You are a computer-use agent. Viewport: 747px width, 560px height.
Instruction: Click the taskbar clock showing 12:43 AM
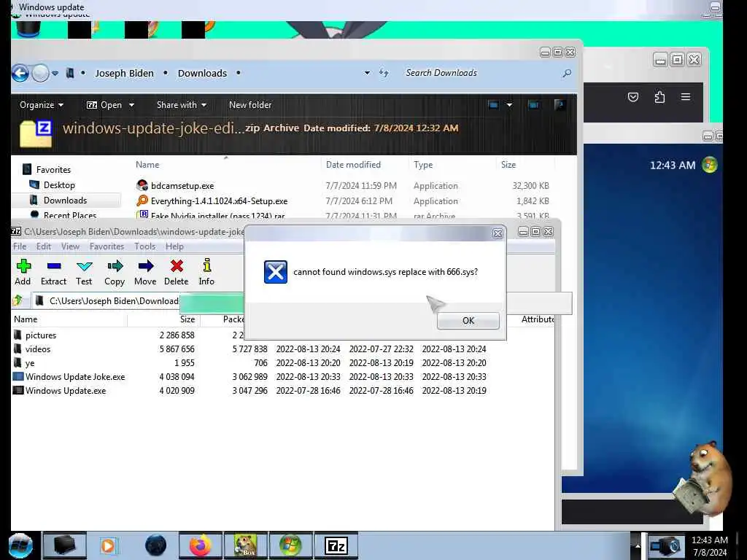709,545
